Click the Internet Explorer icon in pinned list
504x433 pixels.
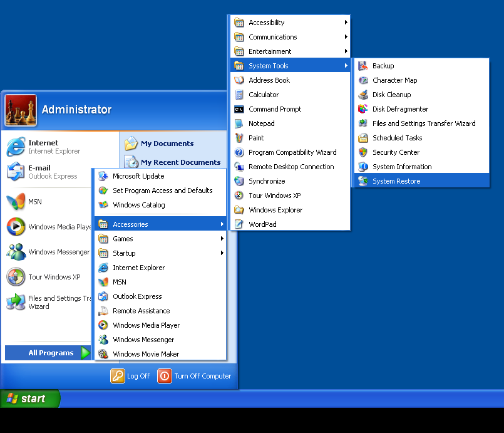pos(16,147)
